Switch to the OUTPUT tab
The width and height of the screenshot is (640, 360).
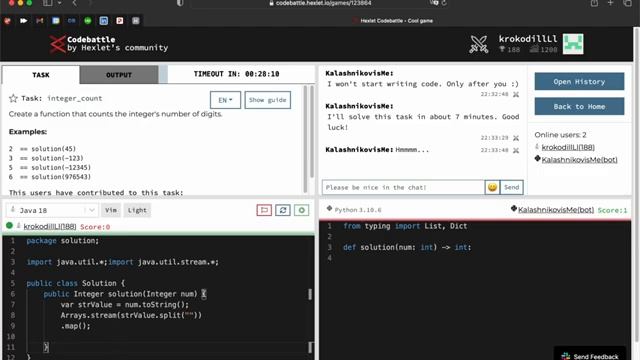click(x=119, y=75)
